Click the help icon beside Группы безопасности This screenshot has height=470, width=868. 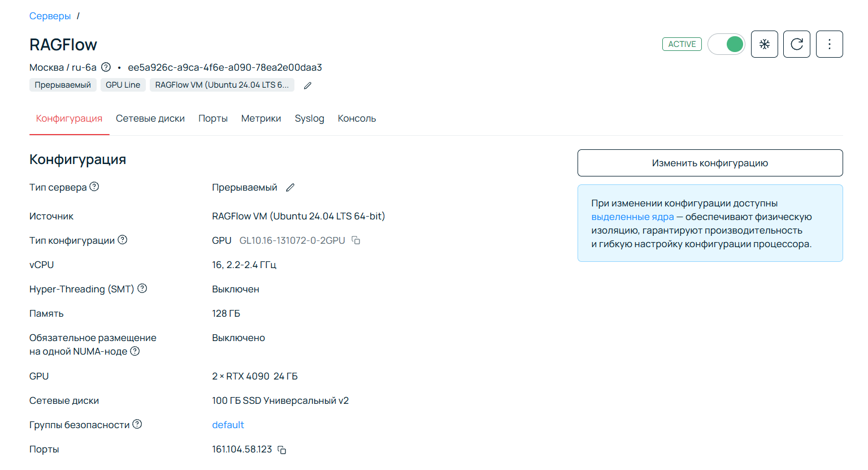(137, 424)
